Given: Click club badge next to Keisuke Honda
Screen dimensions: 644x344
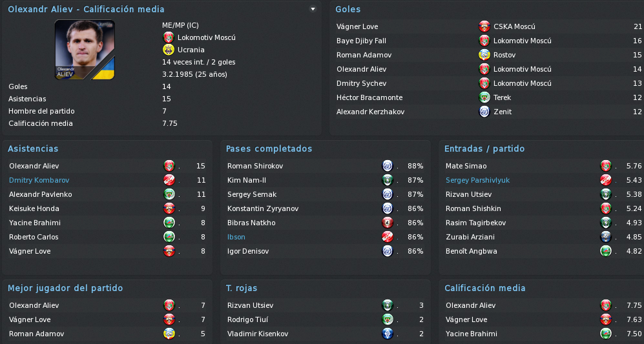Looking at the screenshot, I should click(169, 208).
